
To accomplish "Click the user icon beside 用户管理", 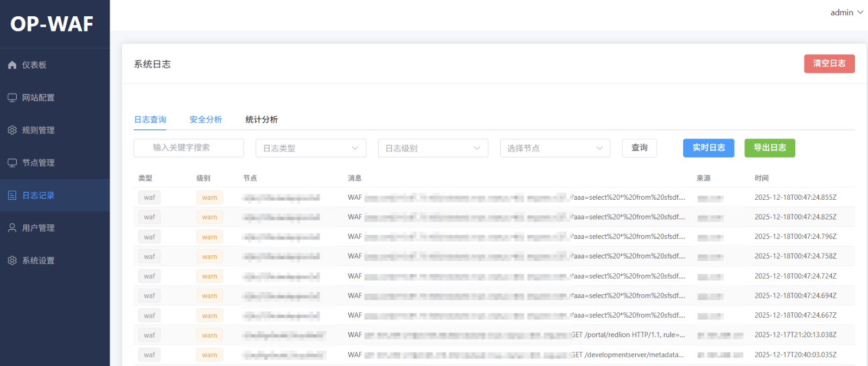I will coord(12,228).
